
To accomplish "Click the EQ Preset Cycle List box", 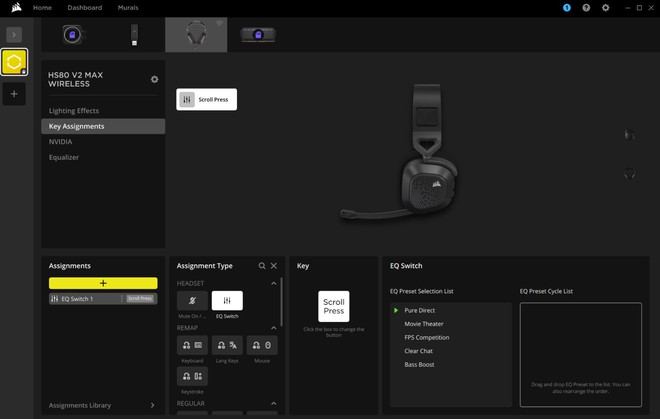I will [580, 355].
